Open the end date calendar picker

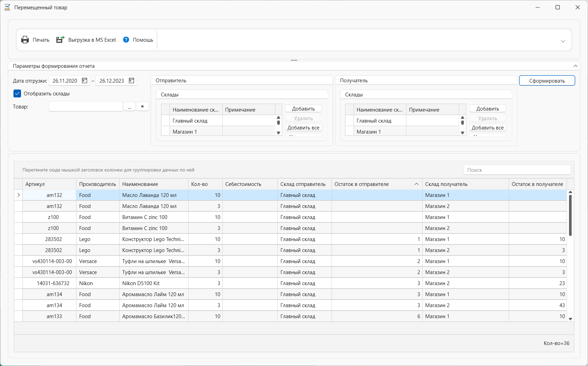pyautogui.click(x=131, y=81)
